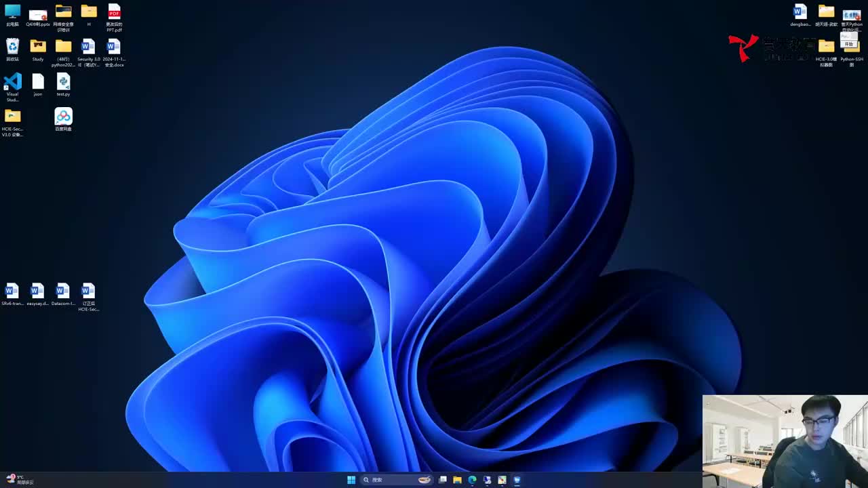Select the 订正后 HCIE-Sec Word document

tap(88, 298)
